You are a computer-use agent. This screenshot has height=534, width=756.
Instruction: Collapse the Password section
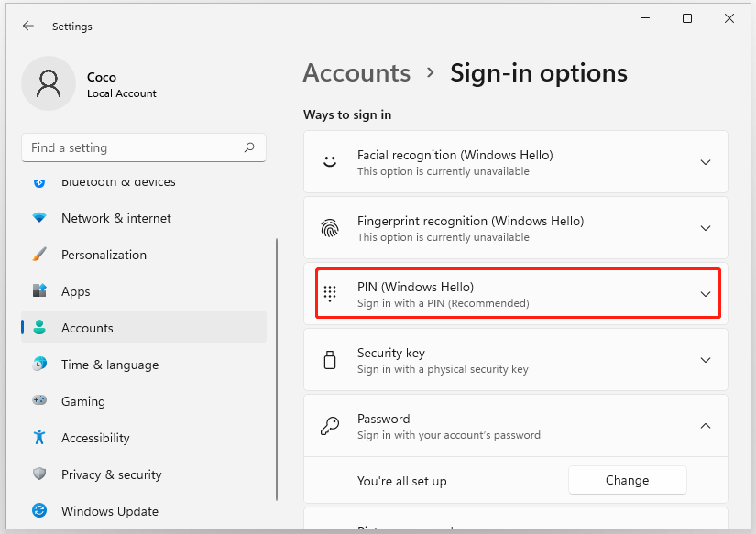coord(705,426)
